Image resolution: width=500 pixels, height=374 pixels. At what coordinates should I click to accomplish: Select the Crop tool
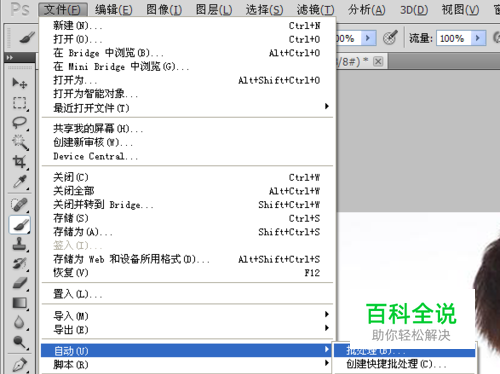20,162
